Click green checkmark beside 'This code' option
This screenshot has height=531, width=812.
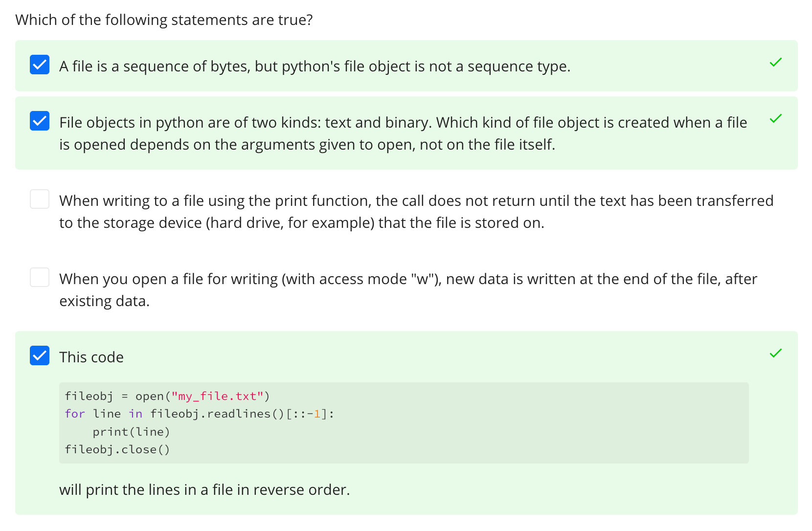[775, 354]
